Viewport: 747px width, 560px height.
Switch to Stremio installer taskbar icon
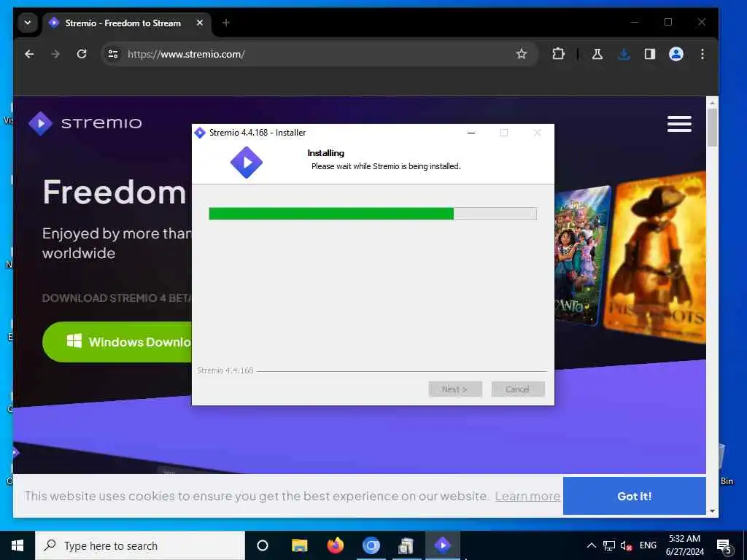(443, 545)
